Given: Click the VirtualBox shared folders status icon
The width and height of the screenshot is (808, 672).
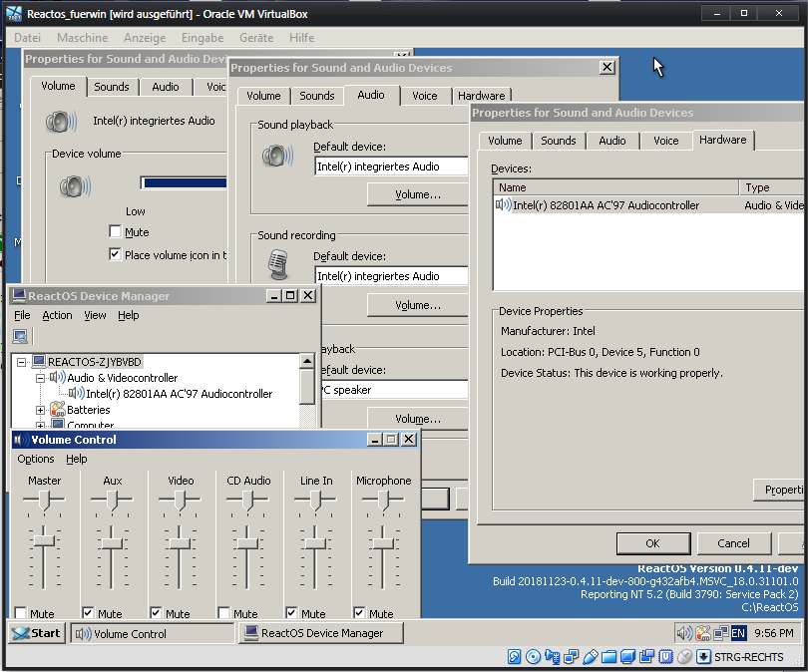Looking at the screenshot, I should tap(609, 657).
